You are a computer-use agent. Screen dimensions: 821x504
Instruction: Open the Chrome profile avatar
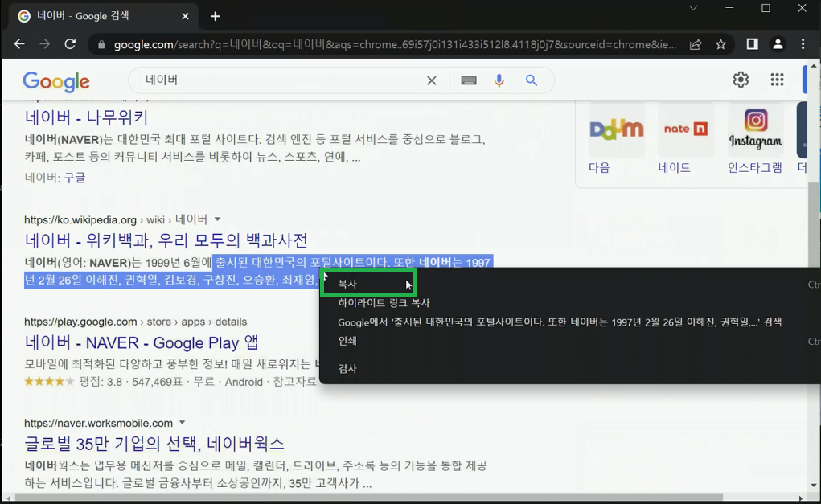coord(778,44)
